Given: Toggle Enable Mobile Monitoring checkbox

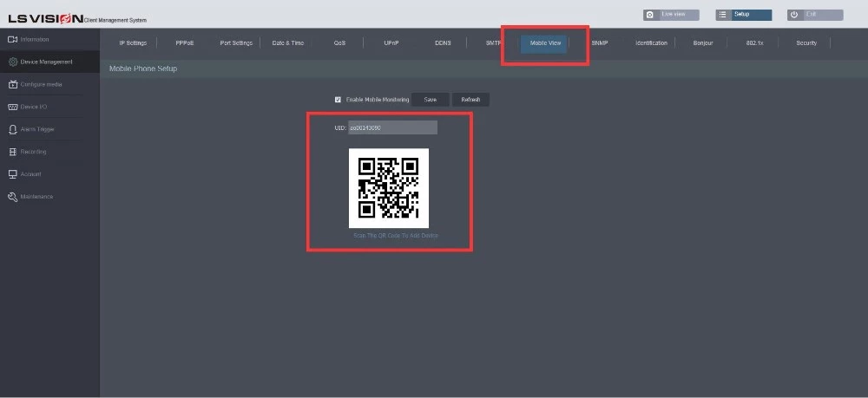Looking at the screenshot, I should click(338, 100).
